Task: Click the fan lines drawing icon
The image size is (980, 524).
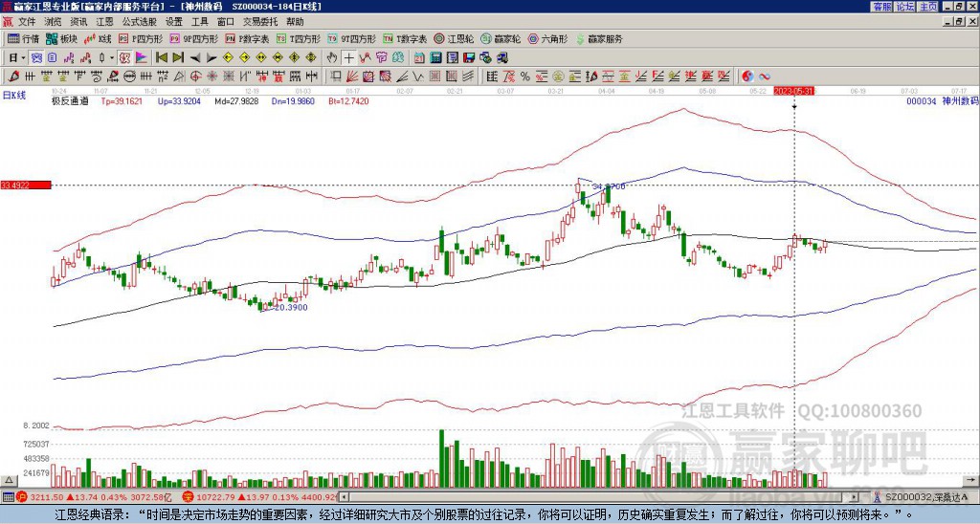Action: [x=352, y=76]
